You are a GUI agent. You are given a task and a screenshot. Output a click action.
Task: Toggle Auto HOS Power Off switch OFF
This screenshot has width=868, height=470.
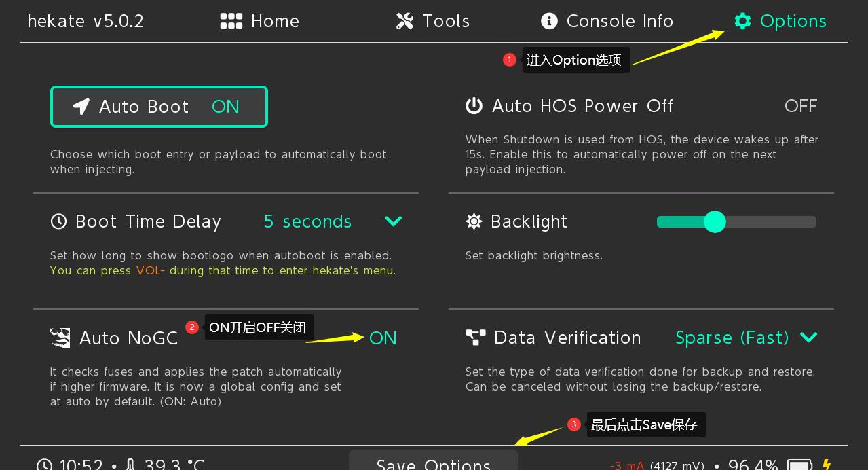tap(801, 106)
